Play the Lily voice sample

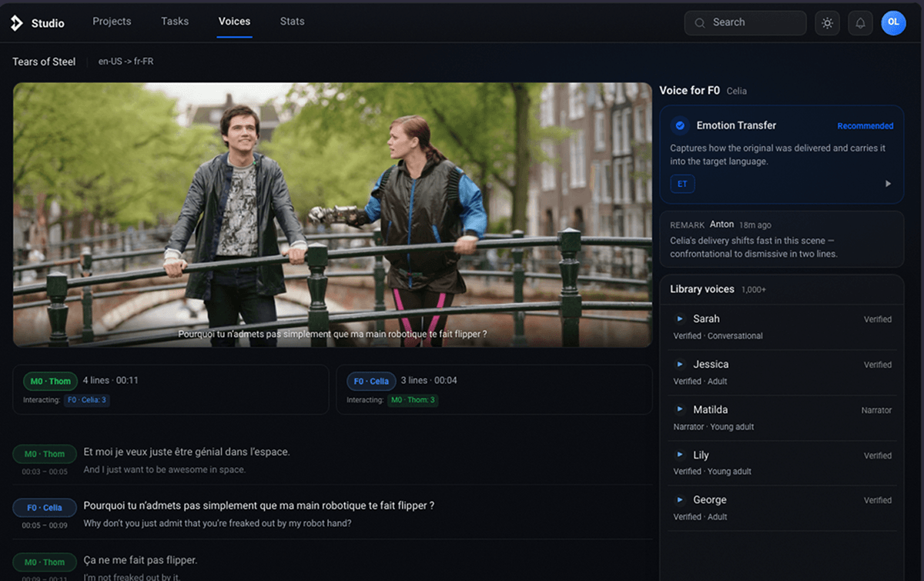680,455
